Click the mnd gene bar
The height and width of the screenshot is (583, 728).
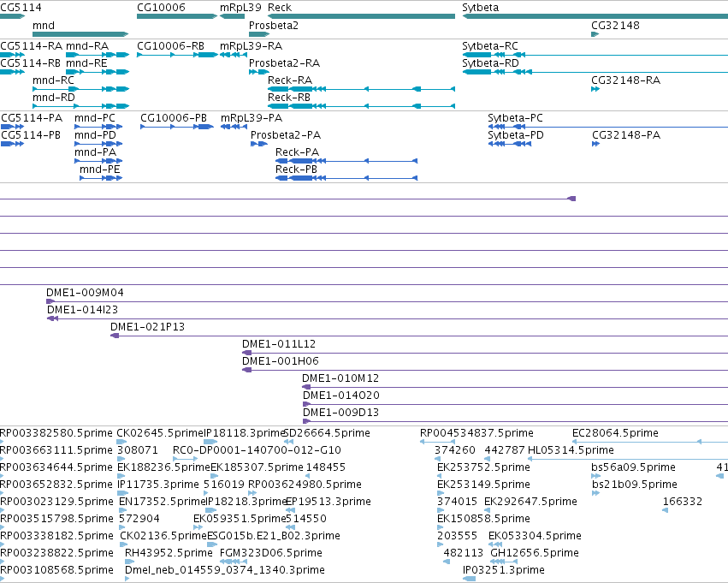click(80, 34)
